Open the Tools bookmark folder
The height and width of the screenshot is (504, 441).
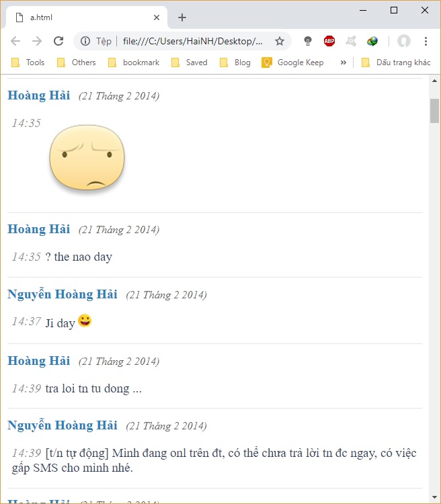pyautogui.click(x=28, y=62)
